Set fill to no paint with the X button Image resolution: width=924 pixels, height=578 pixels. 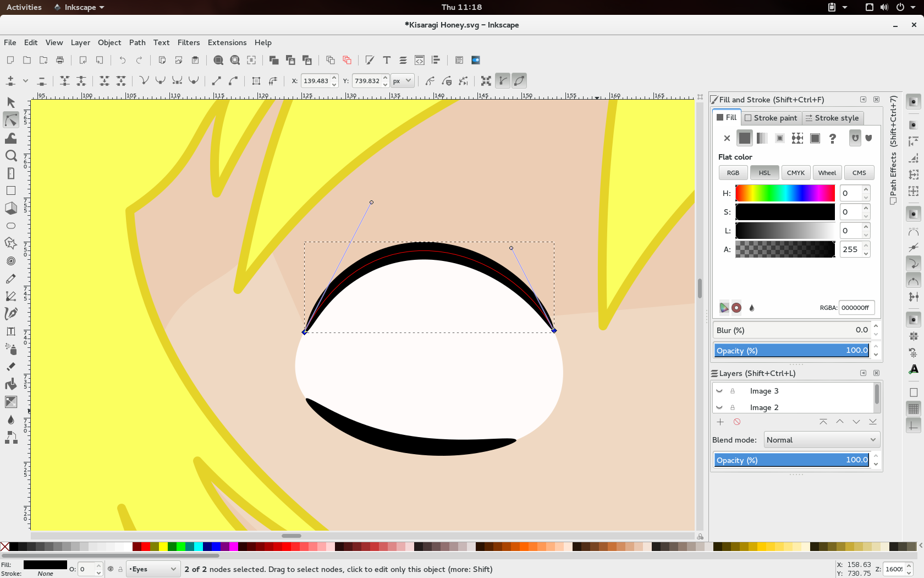[x=727, y=138]
